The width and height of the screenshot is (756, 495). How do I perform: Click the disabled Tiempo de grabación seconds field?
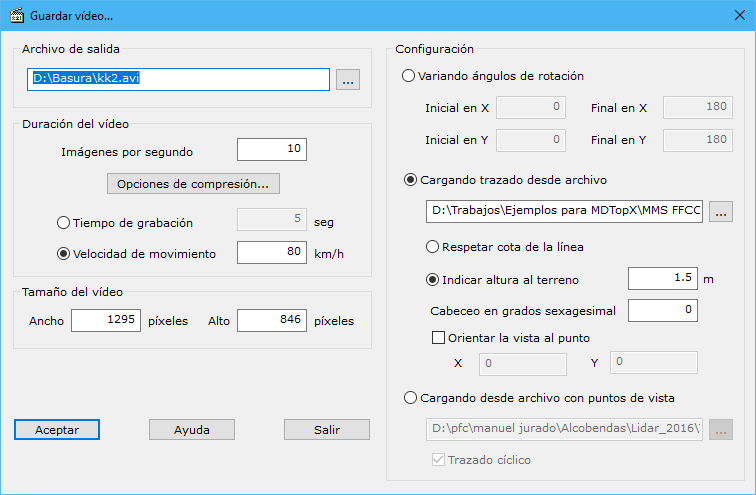pyautogui.click(x=272, y=220)
